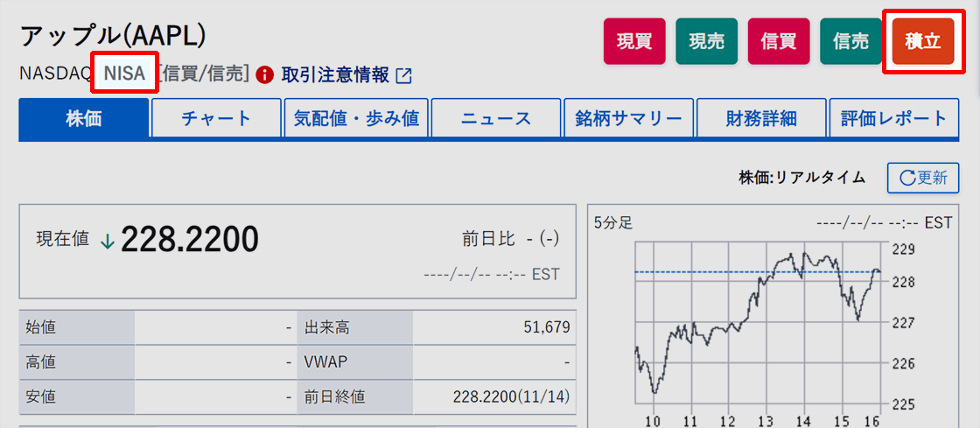Click the VWAP label
This screenshot has height=428, width=980.
(326, 361)
